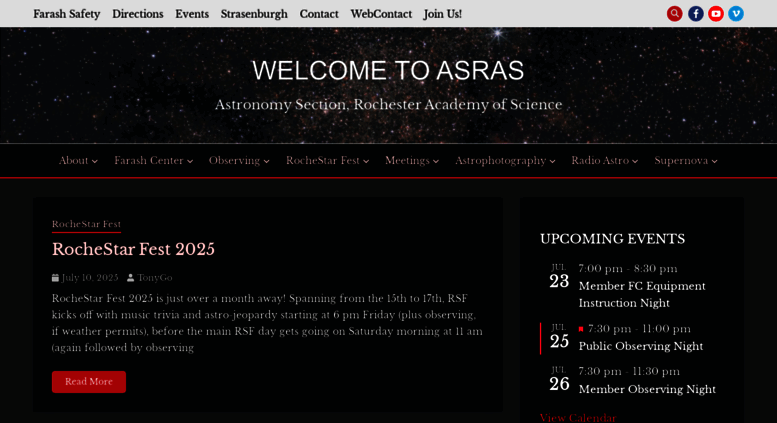777x423 pixels.
Task: Click the Join Us! menu item
Action: click(x=443, y=14)
